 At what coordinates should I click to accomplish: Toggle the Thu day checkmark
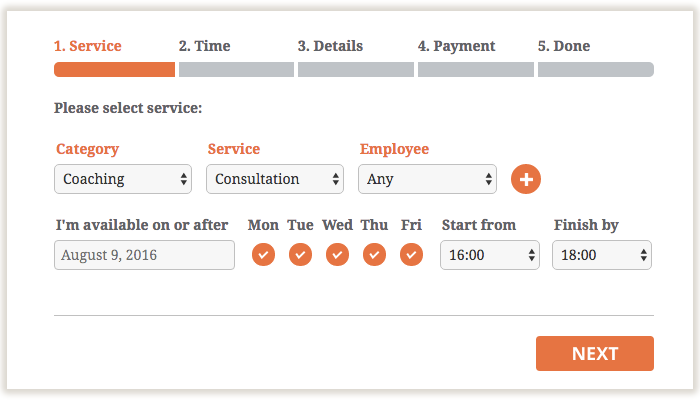(x=375, y=254)
